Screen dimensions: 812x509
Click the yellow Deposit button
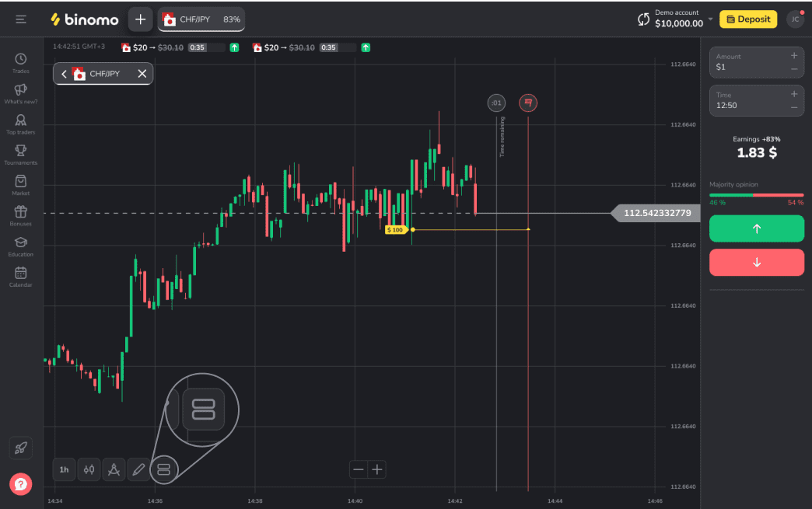pos(747,19)
